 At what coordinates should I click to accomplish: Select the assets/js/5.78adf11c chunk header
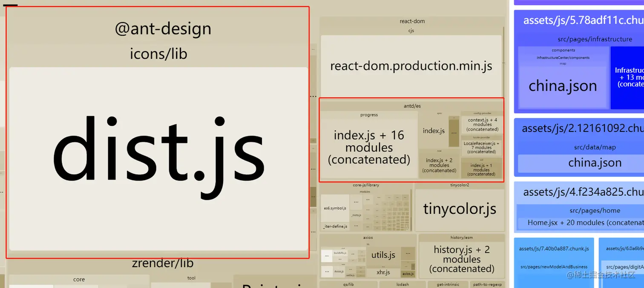583,20
